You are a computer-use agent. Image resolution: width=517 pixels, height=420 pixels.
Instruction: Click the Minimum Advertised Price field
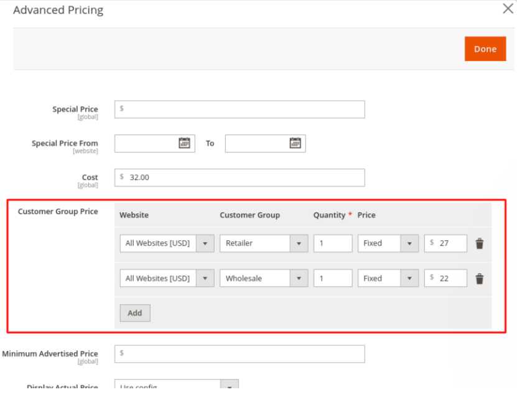point(240,353)
